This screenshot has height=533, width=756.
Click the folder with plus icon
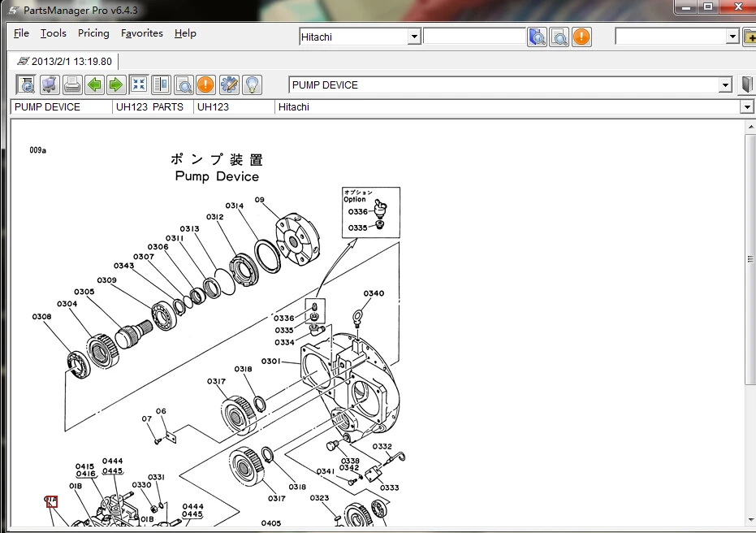pyautogui.click(x=750, y=37)
